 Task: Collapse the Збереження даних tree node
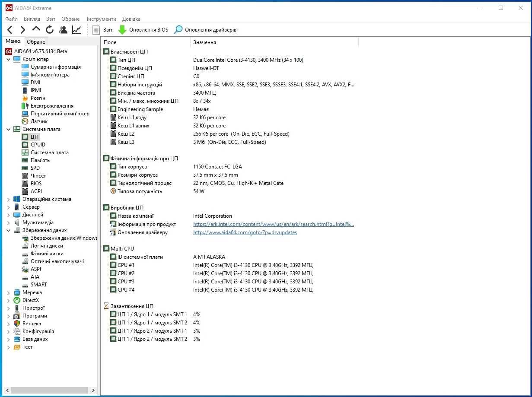click(8, 230)
